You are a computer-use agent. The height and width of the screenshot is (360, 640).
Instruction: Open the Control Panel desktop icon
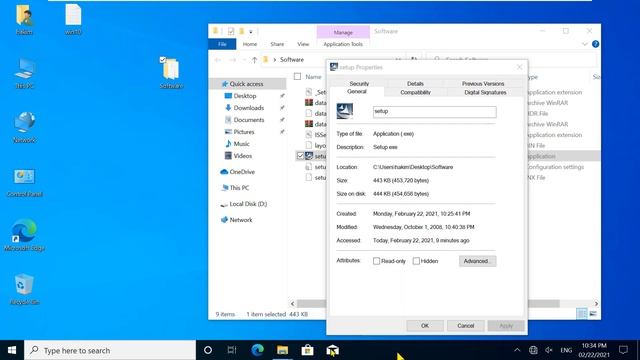click(x=24, y=182)
